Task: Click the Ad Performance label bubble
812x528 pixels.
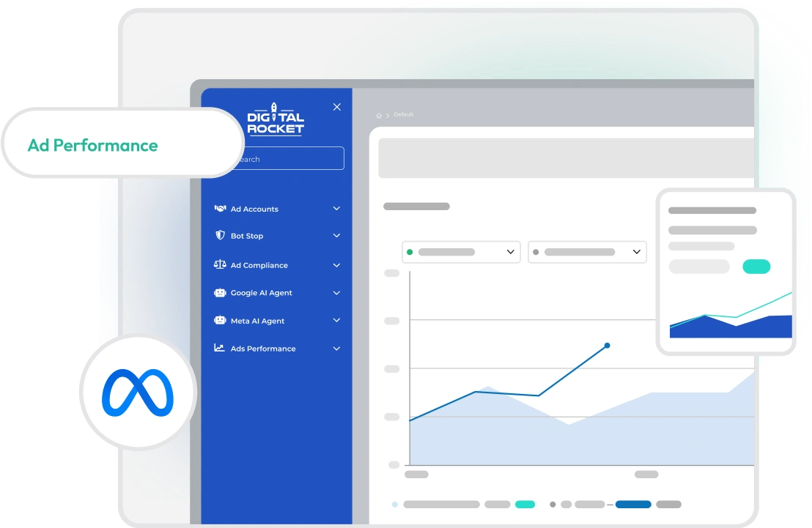Action: click(93, 145)
